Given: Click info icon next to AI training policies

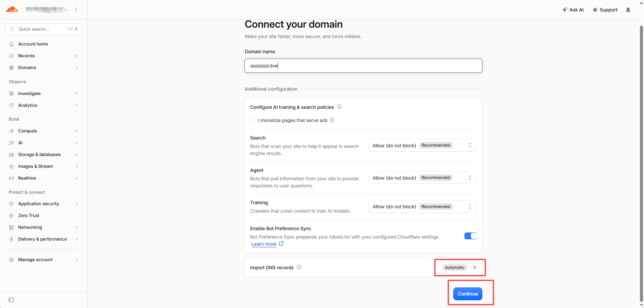Looking at the screenshot, I should (x=340, y=107).
